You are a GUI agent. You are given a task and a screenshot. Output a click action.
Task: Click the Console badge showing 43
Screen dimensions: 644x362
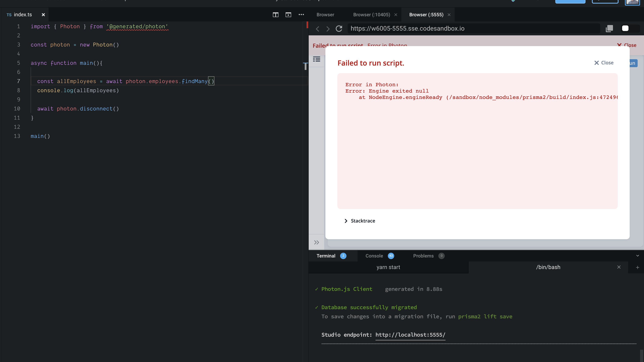(x=391, y=256)
